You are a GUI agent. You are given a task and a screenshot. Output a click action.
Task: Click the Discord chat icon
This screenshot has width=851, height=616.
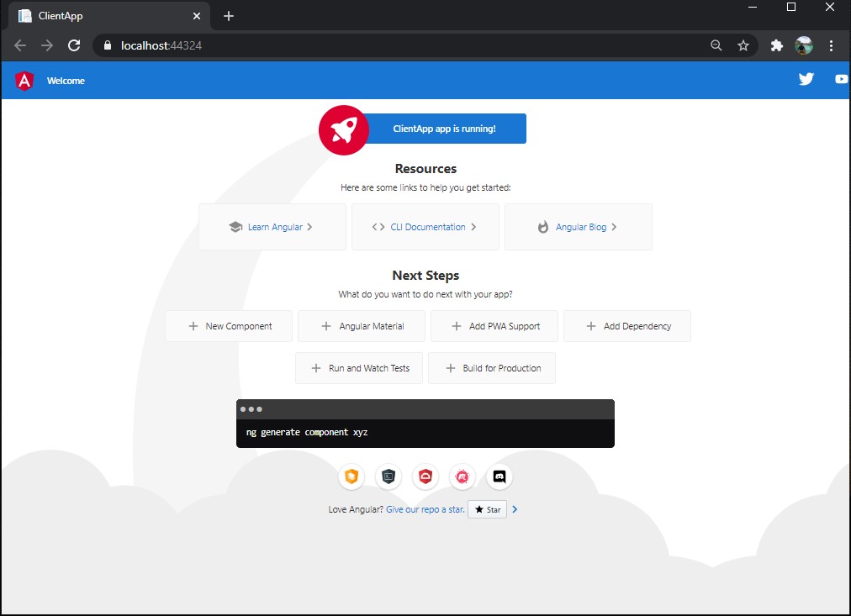coord(499,476)
